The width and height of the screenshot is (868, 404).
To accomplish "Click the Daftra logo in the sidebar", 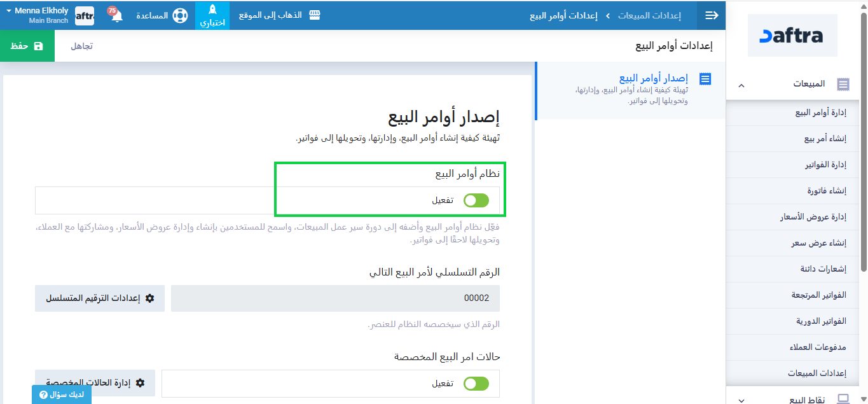I will tap(792, 36).
